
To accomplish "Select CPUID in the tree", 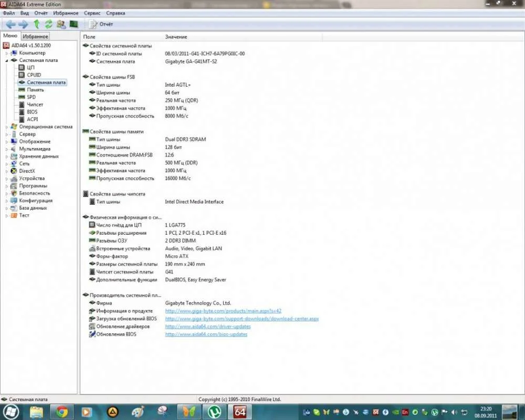I will [34, 75].
